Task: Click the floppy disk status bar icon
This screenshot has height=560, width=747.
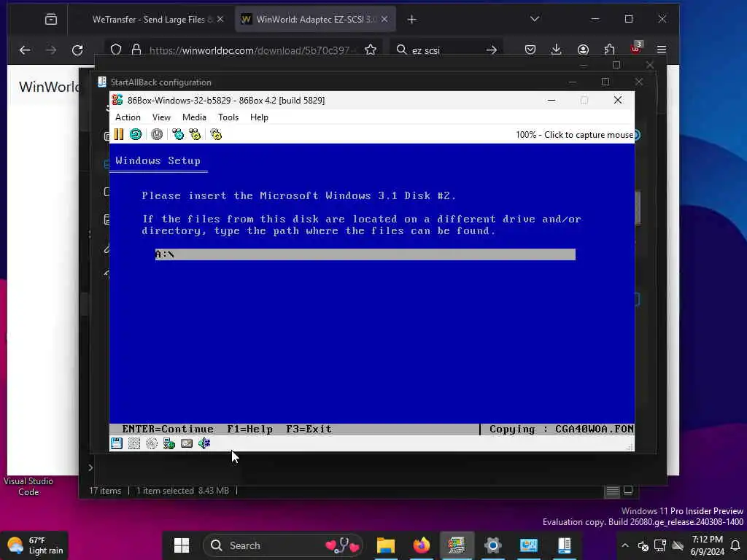Action: tap(117, 443)
